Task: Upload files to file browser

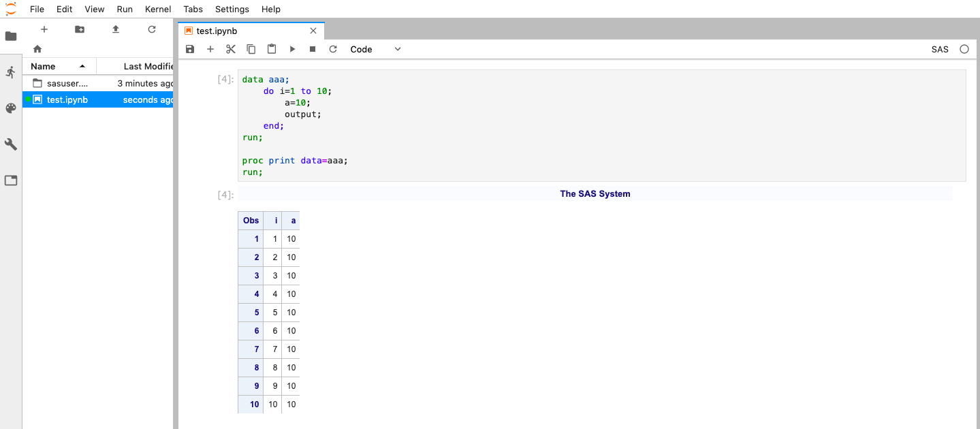Action: coord(116,29)
